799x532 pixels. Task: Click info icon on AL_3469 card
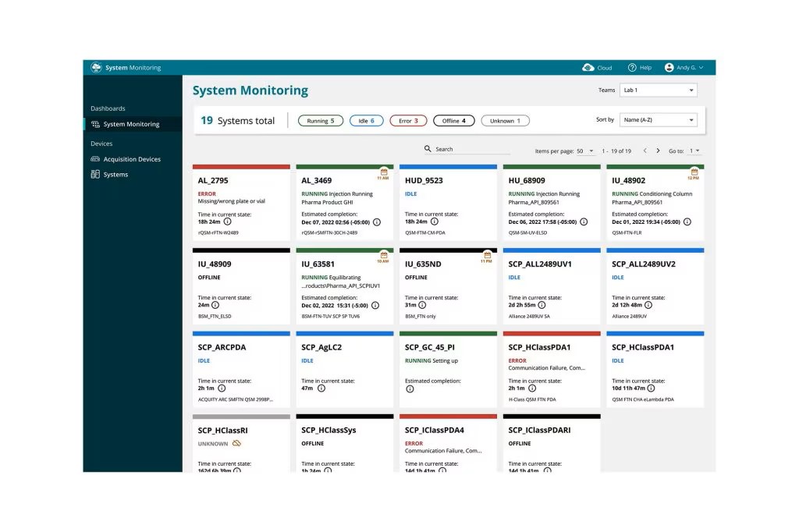tap(377, 222)
